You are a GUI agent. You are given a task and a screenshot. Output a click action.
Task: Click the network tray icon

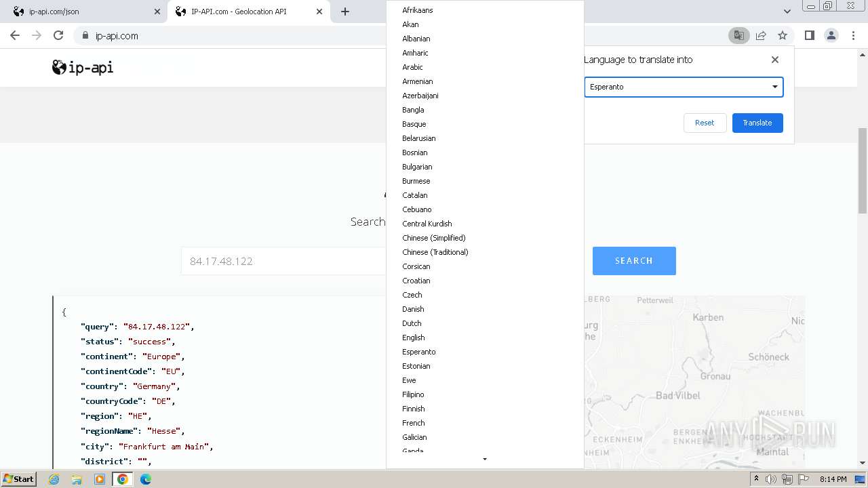coord(787,479)
